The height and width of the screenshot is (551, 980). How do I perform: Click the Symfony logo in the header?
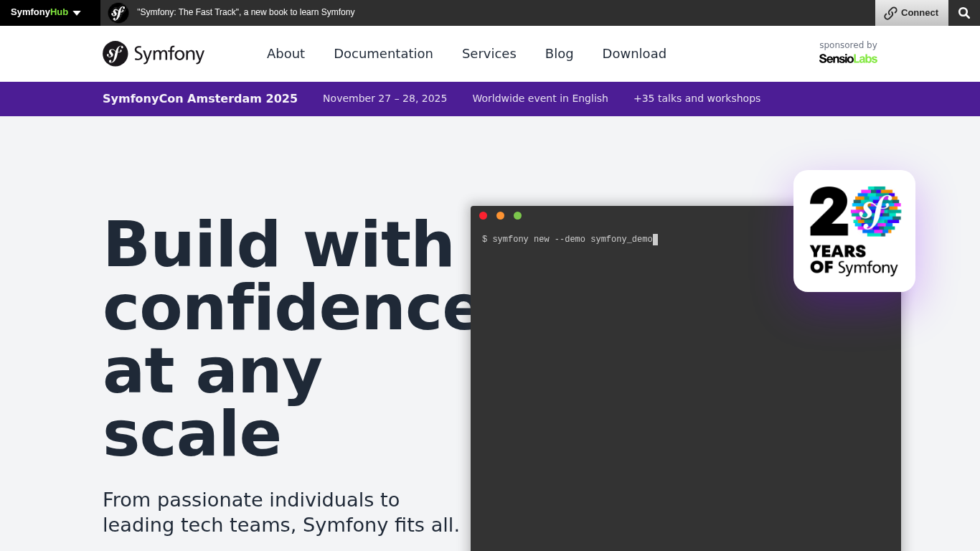pos(154,54)
